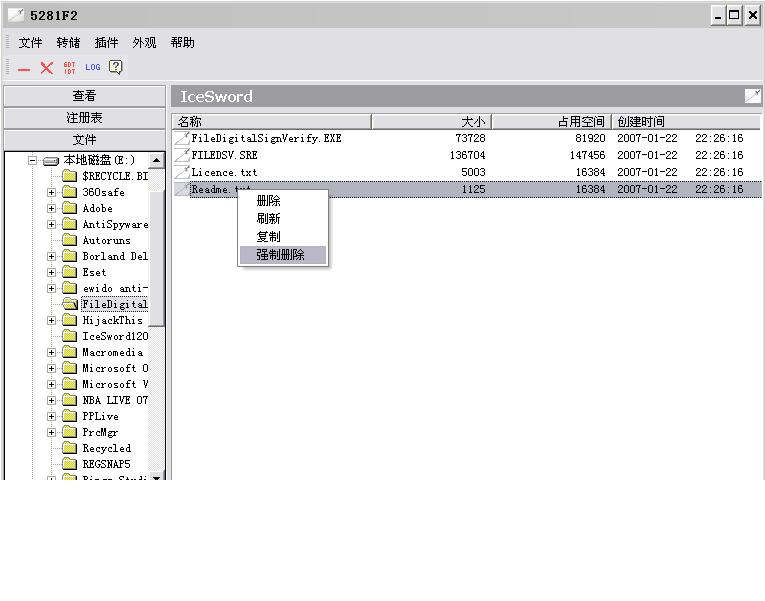Open the 文件 panel button in sidebar
This screenshot has width=765, height=601.
pyautogui.click(x=84, y=140)
